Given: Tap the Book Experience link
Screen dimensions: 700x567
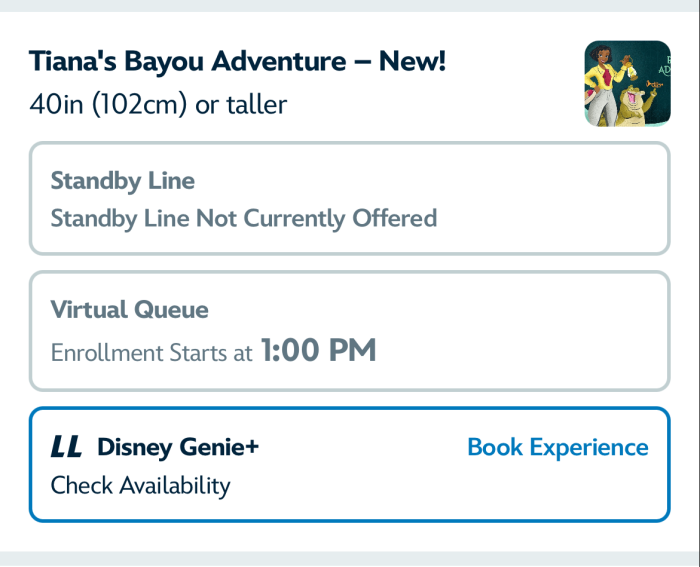Looking at the screenshot, I should [558, 447].
